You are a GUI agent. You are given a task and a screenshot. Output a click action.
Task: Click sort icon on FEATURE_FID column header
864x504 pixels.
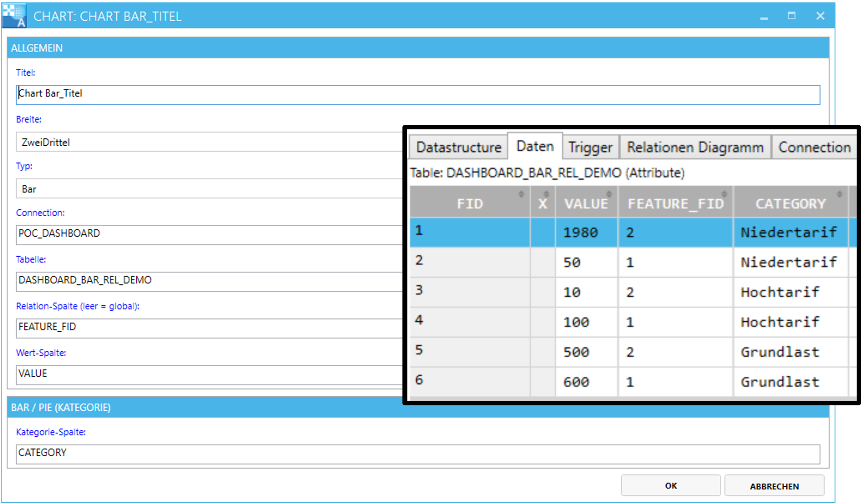tap(724, 194)
